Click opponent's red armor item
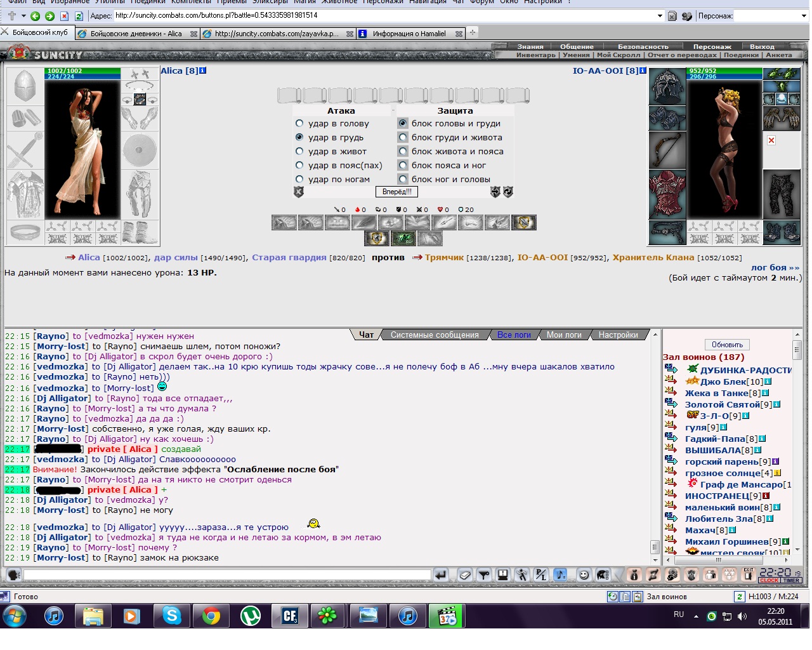 667,195
